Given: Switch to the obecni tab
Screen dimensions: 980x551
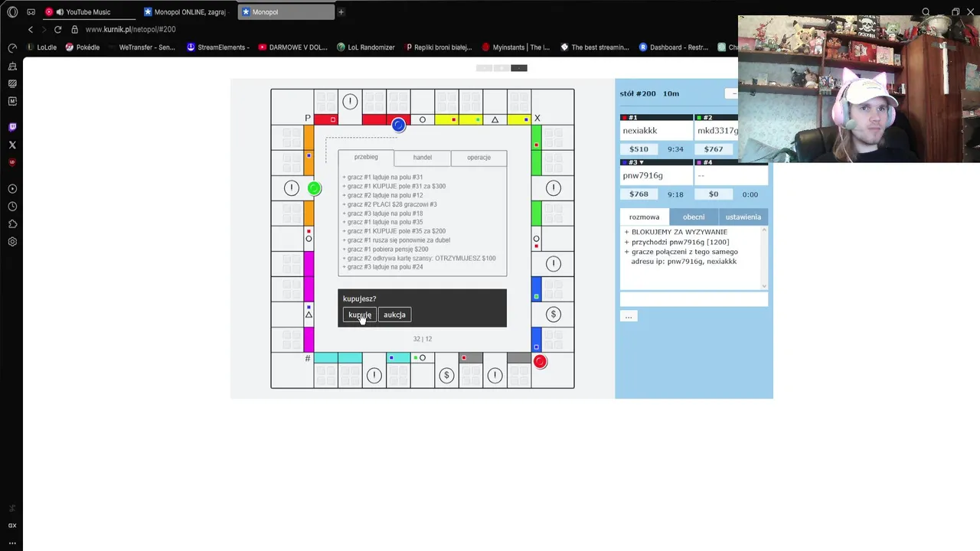Looking at the screenshot, I should click(694, 217).
